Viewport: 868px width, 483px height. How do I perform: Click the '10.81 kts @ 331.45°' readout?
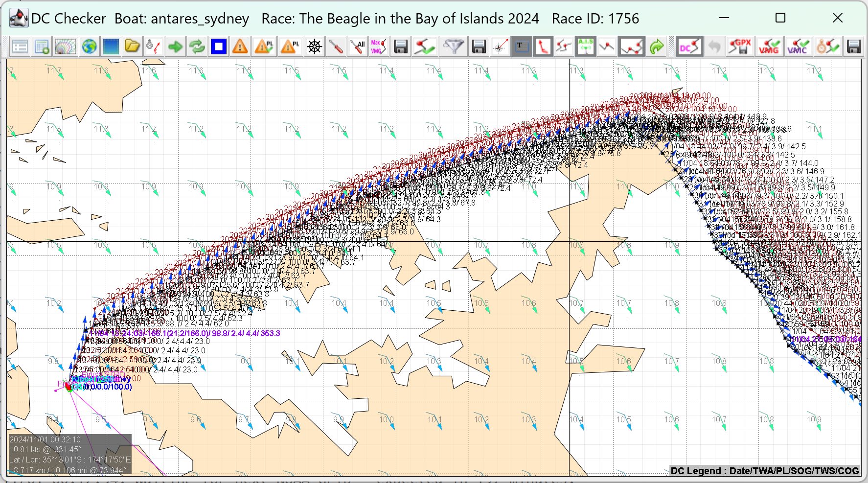pyautogui.click(x=45, y=449)
